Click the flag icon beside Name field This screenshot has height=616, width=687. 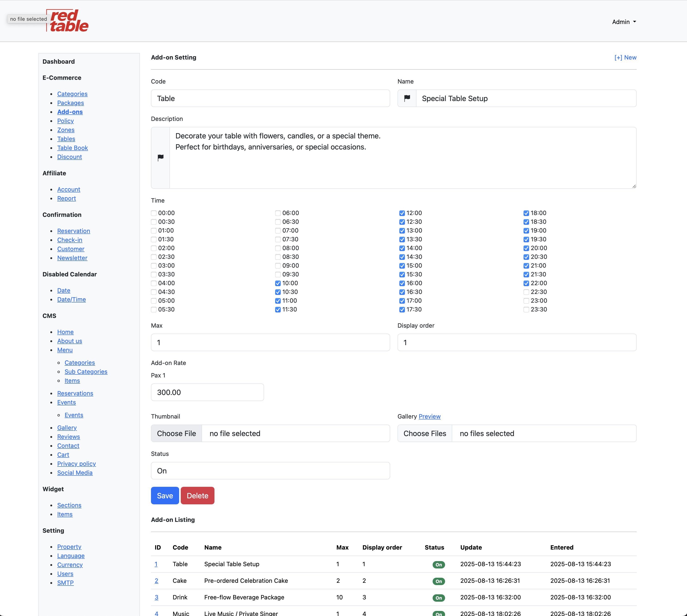(407, 98)
